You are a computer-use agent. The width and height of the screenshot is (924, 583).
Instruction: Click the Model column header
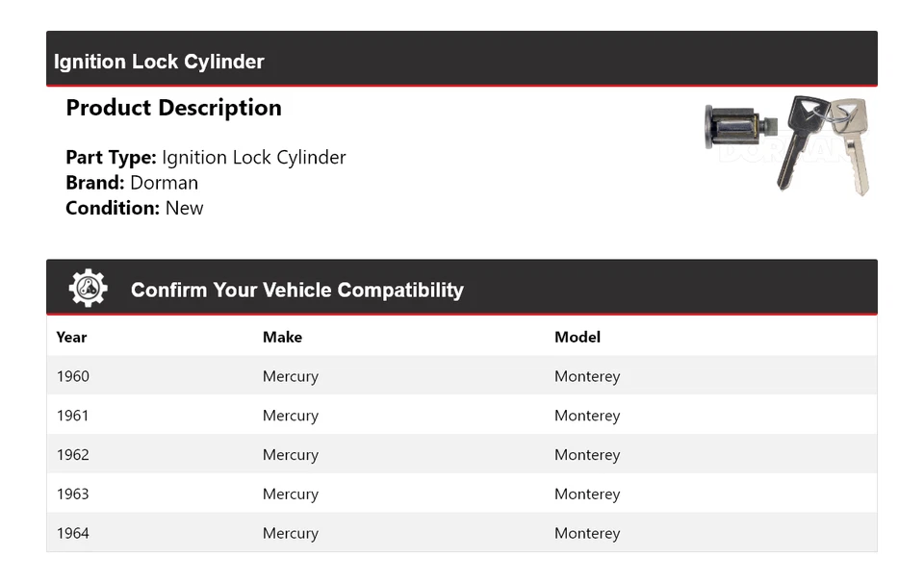coord(577,337)
